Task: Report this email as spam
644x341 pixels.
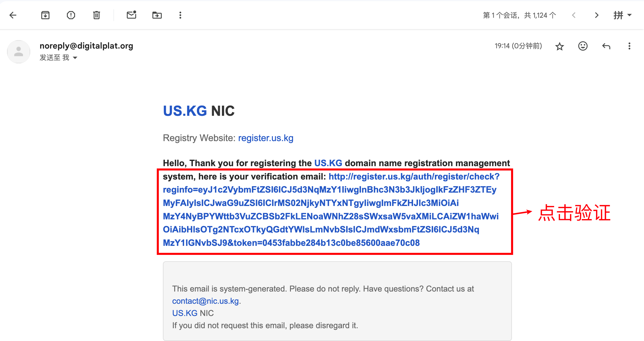Action: point(71,15)
